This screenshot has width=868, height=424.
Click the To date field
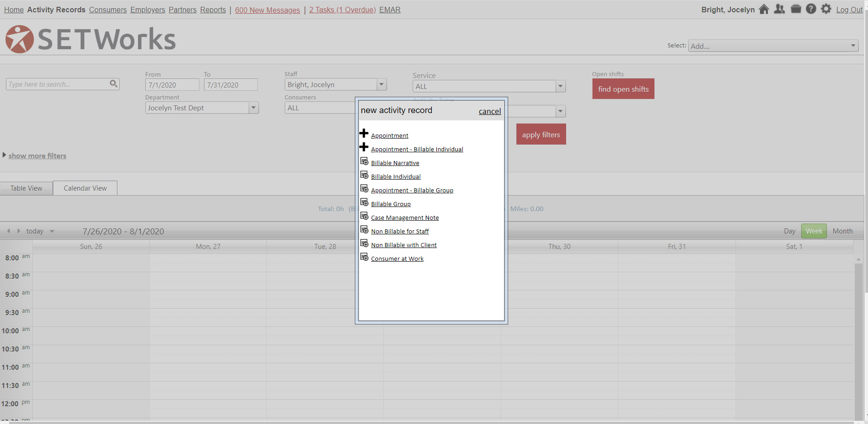[230, 85]
